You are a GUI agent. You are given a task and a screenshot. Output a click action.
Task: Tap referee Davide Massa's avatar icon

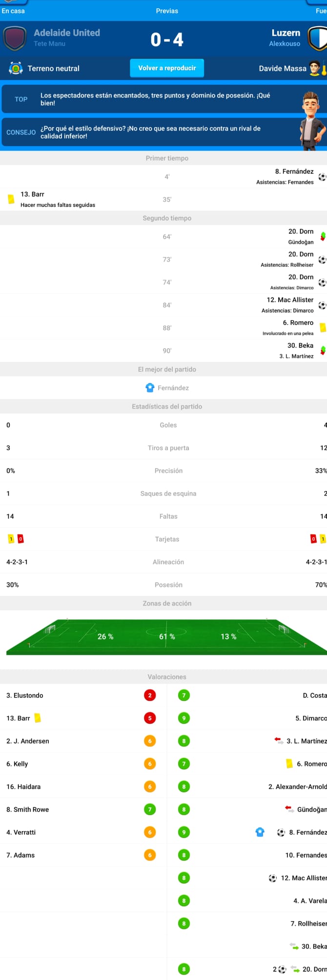(315, 68)
